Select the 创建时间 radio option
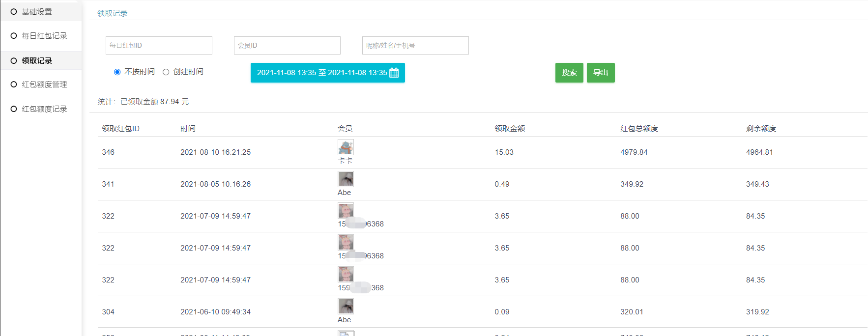The image size is (868, 336). 166,72
